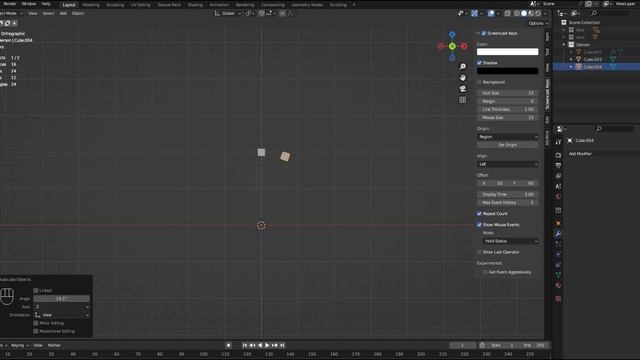
Task: Open the Object Constraints properties tab
Action: (558, 264)
